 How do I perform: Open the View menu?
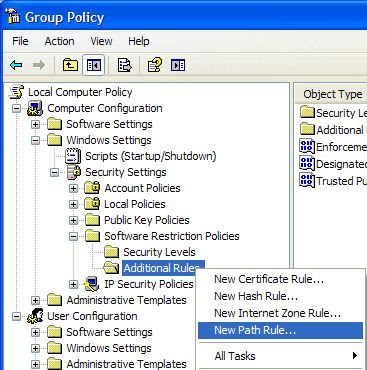pos(101,41)
